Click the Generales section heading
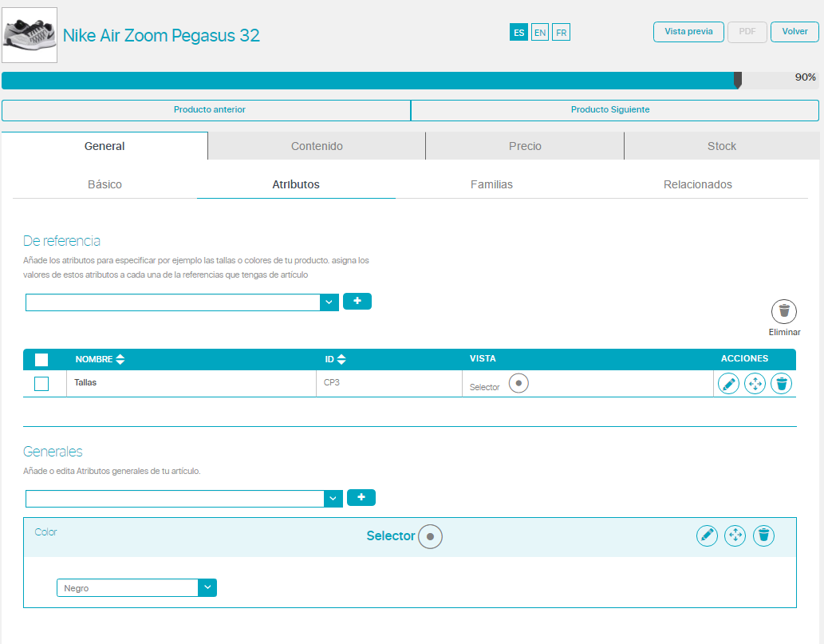The image size is (824, 644). pos(53,452)
